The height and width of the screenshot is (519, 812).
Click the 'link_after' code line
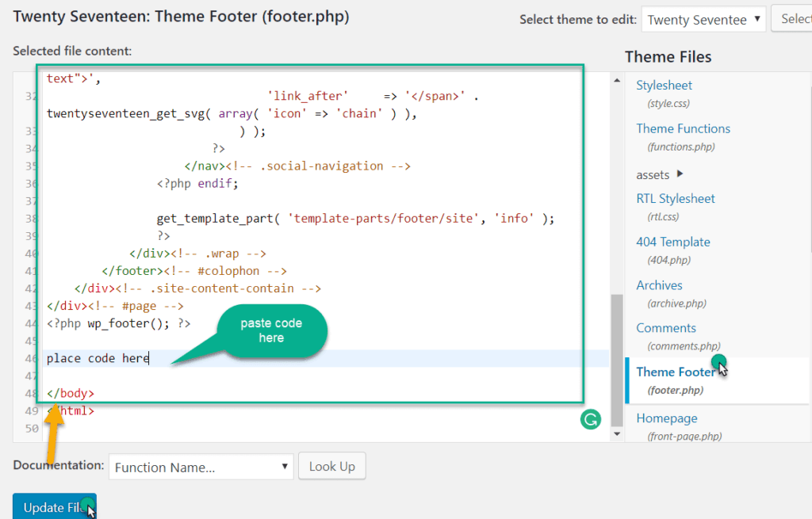[373, 96]
